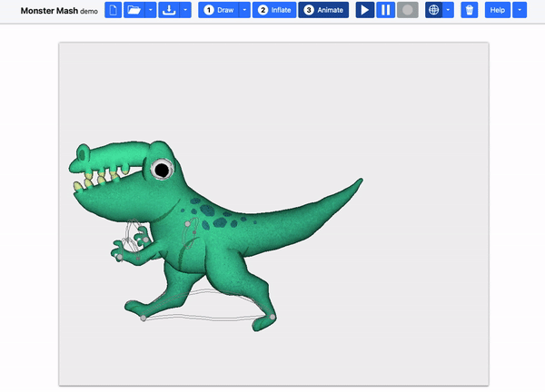Expand the Help dropdown arrow
Screen dimensions: 545x392
point(520,10)
